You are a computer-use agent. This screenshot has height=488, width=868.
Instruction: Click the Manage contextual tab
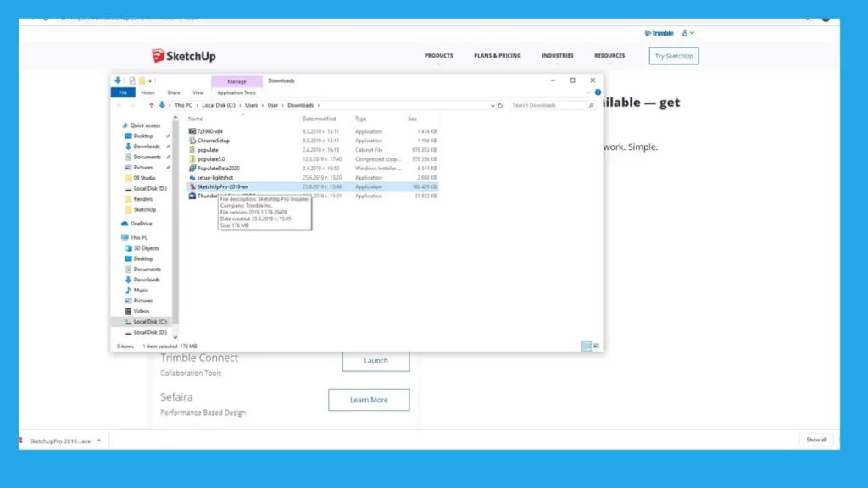click(237, 81)
